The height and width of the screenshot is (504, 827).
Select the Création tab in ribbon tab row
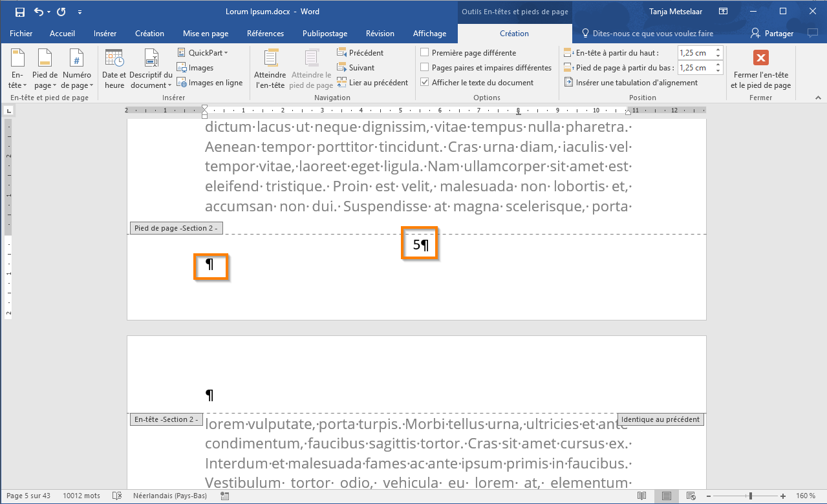click(x=149, y=34)
